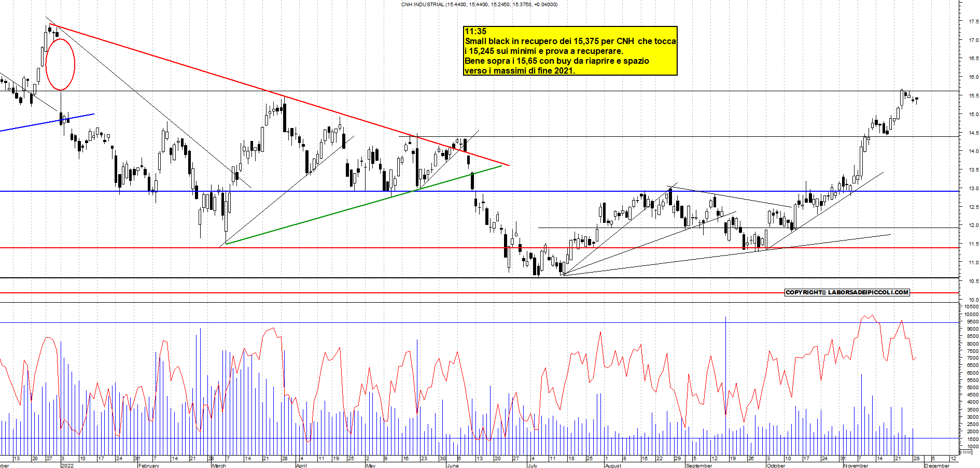Click the 2000 volume axis label

click(x=973, y=431)
